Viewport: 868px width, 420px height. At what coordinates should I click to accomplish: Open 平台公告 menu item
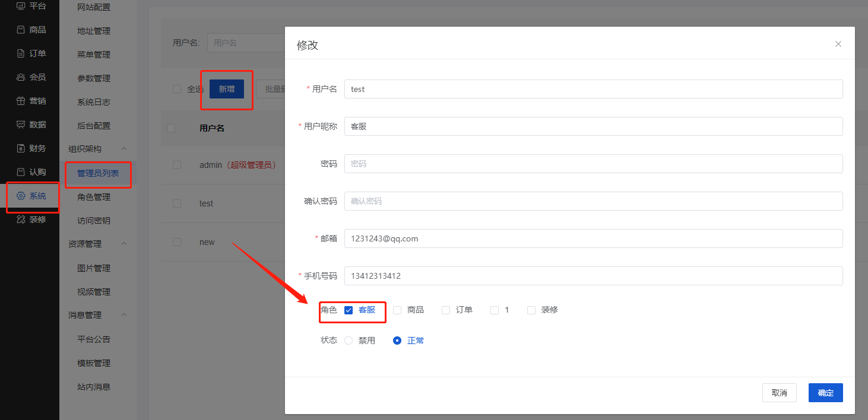(x=94, y=339)
